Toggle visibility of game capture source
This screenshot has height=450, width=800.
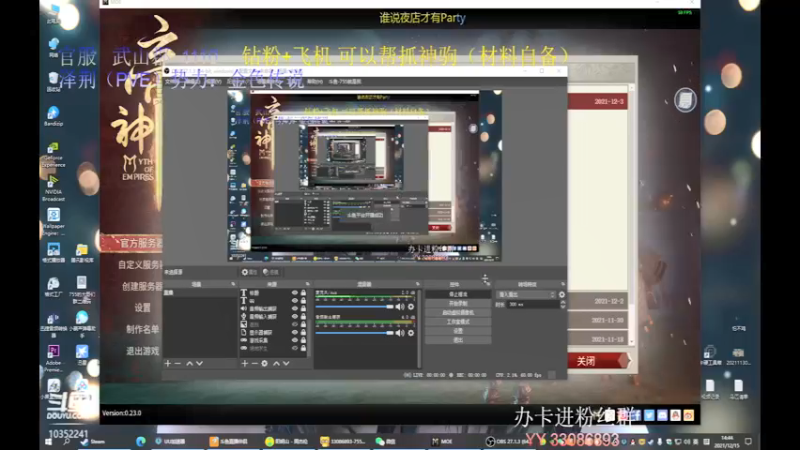(x=294, y=340)
